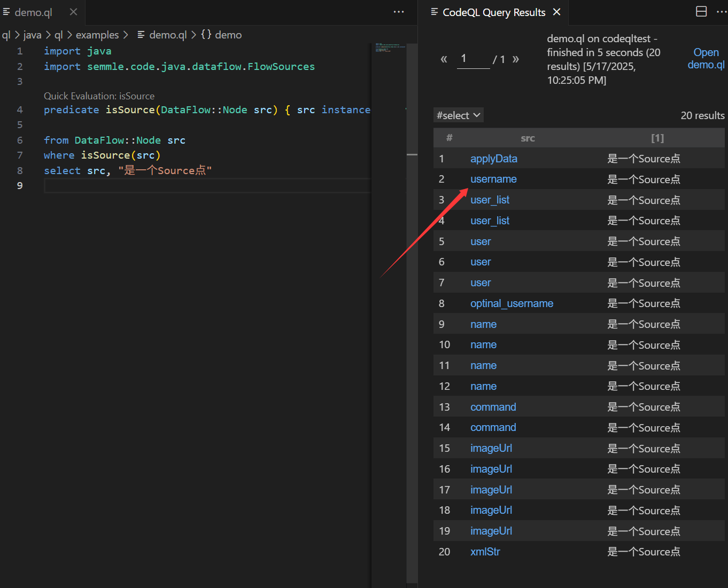
Task: Click the editor vertical scrollbar
Action: point(412,155)
